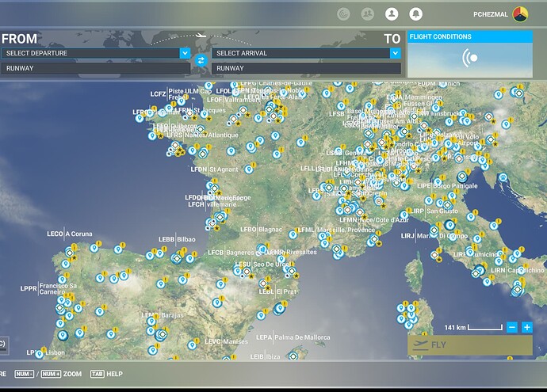547x392 pixels.
Task: Open the player profile icon
Action: [391, 14]
